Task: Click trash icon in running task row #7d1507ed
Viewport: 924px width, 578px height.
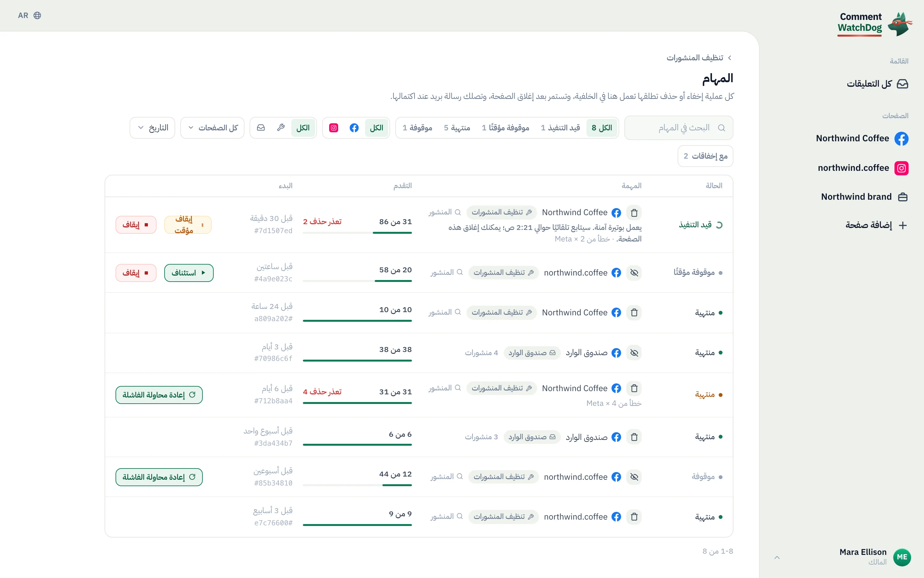Action: [x=634, y=213]
